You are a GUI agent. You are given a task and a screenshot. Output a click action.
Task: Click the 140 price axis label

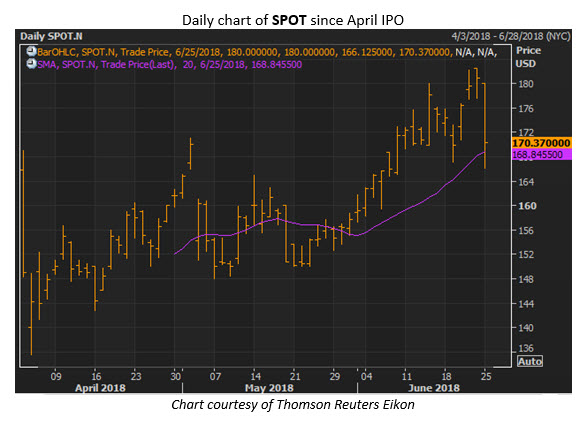point(526,327)
